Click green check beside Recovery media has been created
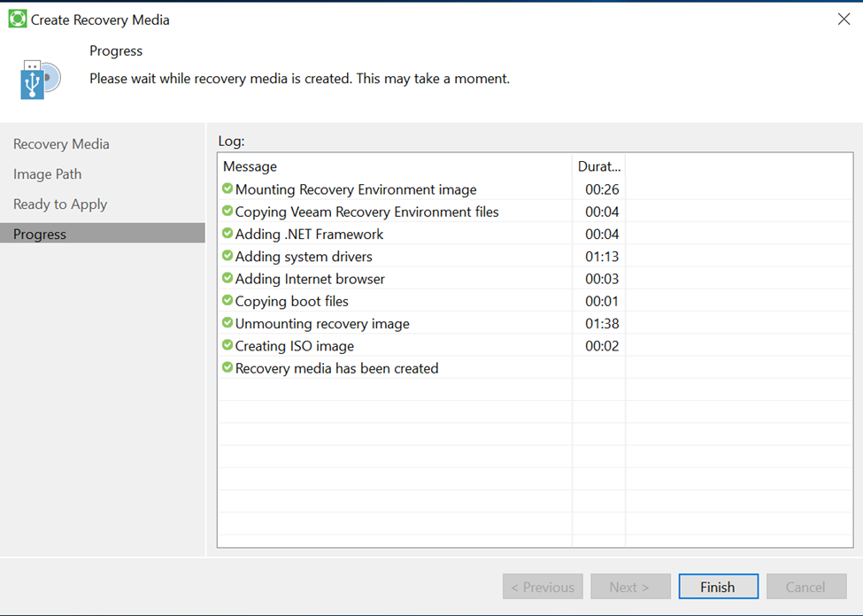 point(227,367)
